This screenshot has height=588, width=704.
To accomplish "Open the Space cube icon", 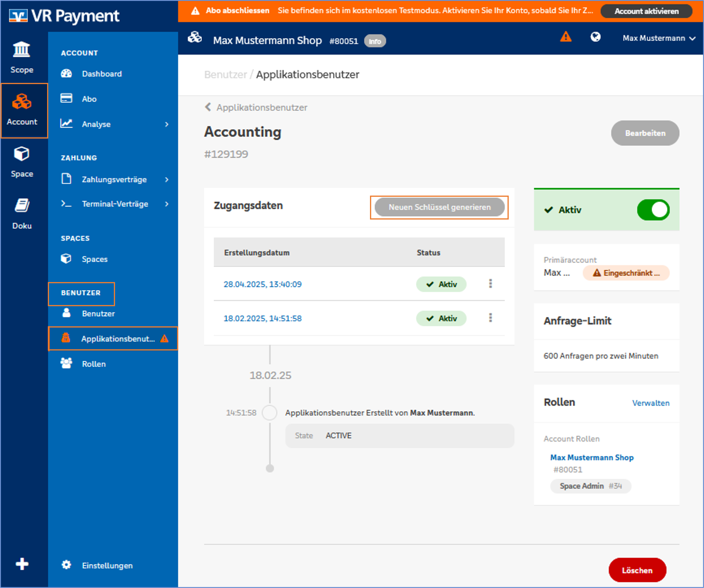I will 22,154.
